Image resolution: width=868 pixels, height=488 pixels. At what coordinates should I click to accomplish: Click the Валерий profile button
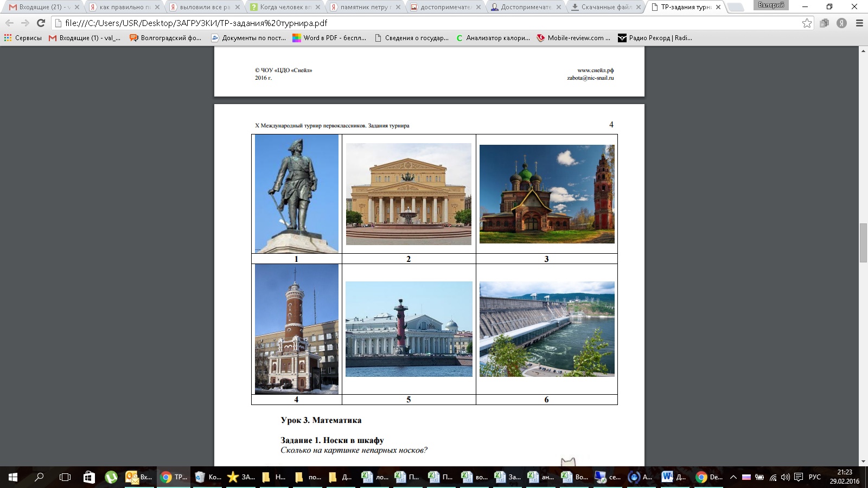[x=771, y=5]
